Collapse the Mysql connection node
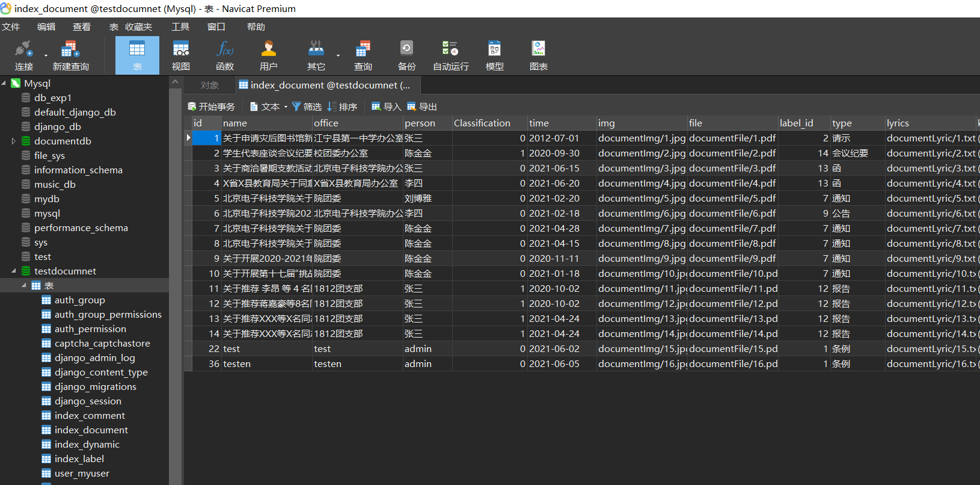980x485 pixels. 4,83
